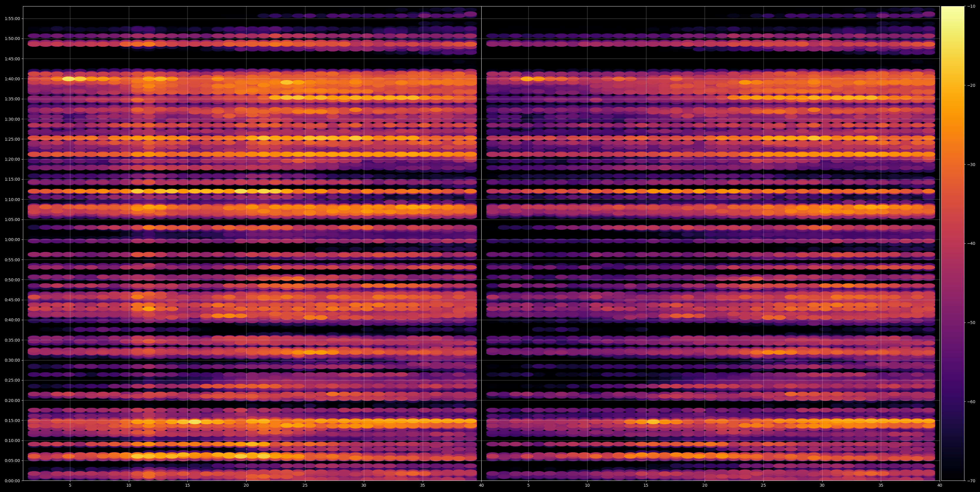Select x-axis label 25 under right heatmap
Screen dimensions: 980x492
[x=763, y=486]
